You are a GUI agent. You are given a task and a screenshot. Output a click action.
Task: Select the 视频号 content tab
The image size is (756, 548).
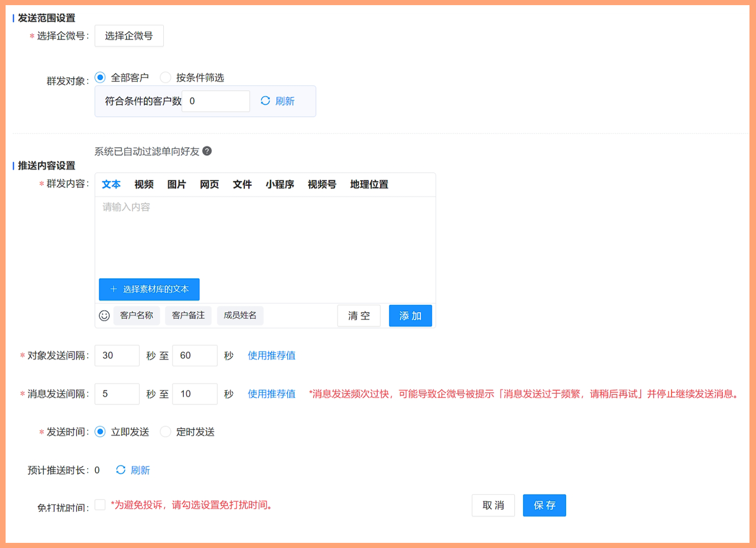[322, 184]
